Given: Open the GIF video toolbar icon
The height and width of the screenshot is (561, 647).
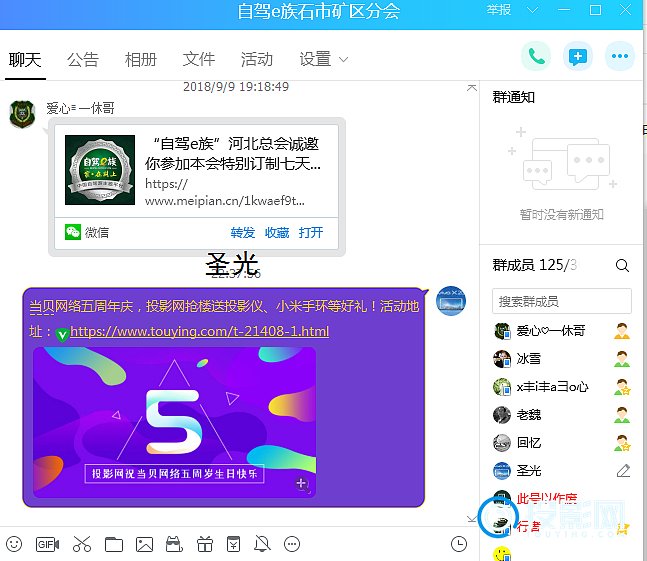Looking at the screenshot, I should (47, 544).
